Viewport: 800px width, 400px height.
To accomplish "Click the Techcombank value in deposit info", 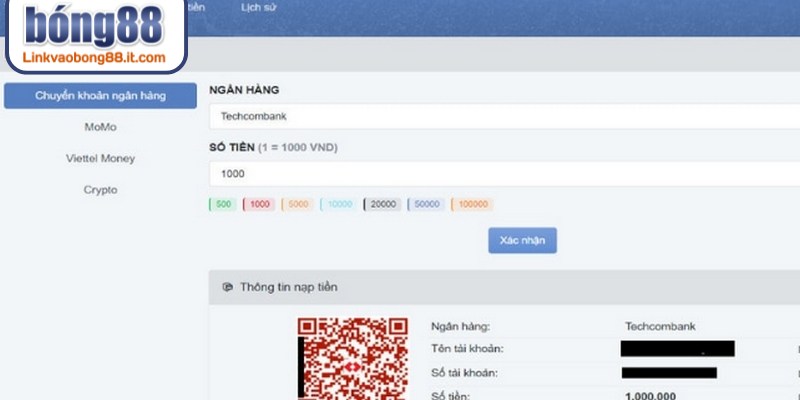I will point(660,327).
